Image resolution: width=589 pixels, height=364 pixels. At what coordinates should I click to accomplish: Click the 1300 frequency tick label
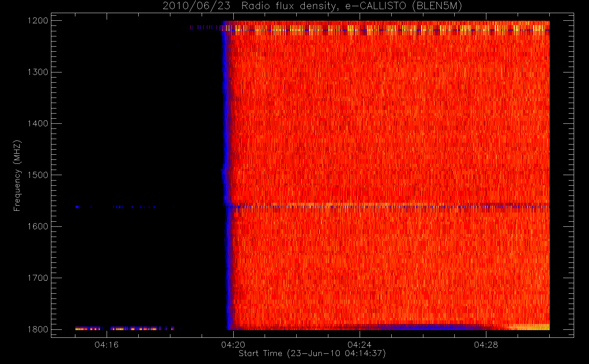click(x=38, y=72)
